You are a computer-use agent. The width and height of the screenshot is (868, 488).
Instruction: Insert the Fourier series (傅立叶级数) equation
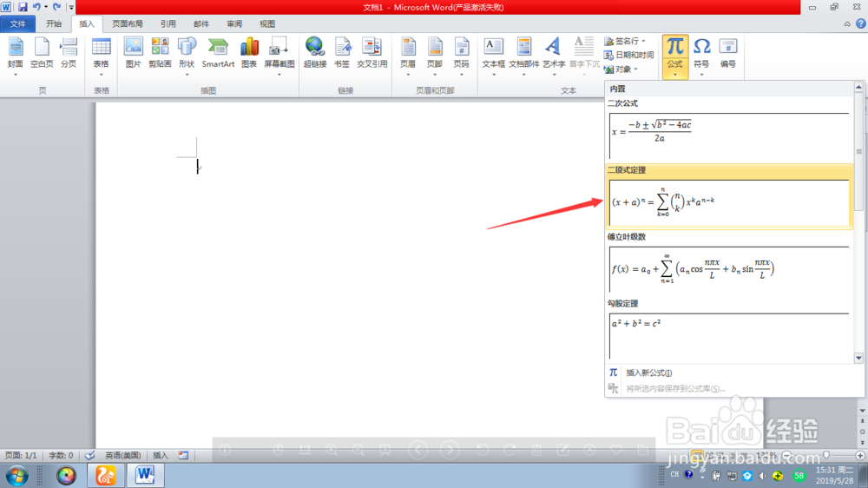(729, 264)
